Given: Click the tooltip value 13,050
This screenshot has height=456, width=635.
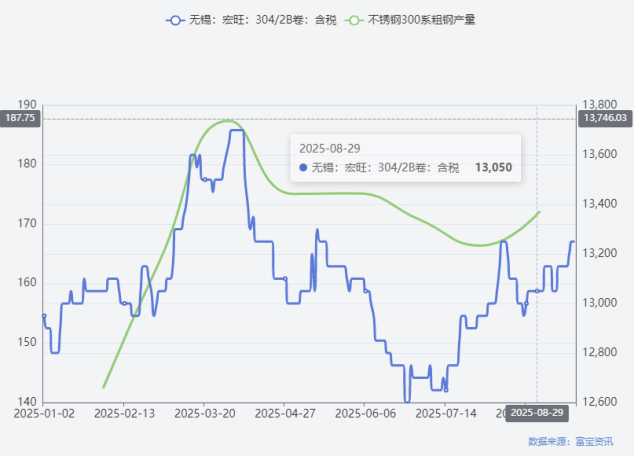Looking at the screenshot, I should point(493,167).
